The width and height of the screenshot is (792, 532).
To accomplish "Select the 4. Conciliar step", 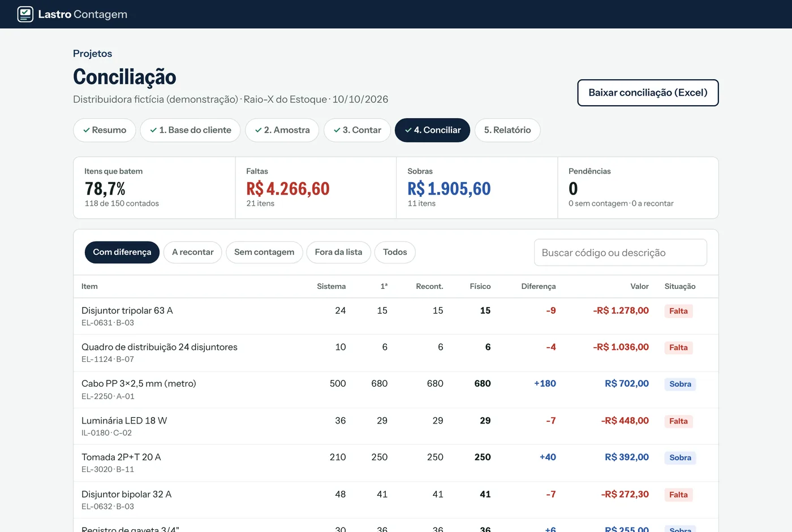I will (433, 130).
